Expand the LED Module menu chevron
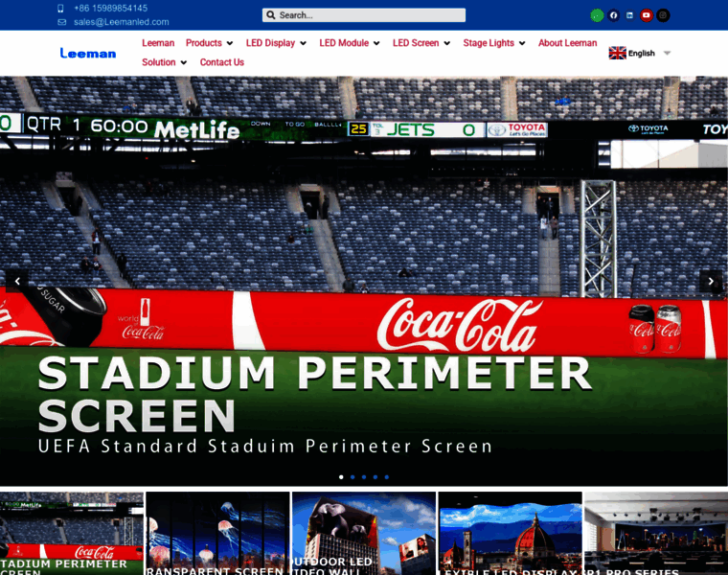The height and width of the screenshot is (575, 728). (x=376, y=43)
